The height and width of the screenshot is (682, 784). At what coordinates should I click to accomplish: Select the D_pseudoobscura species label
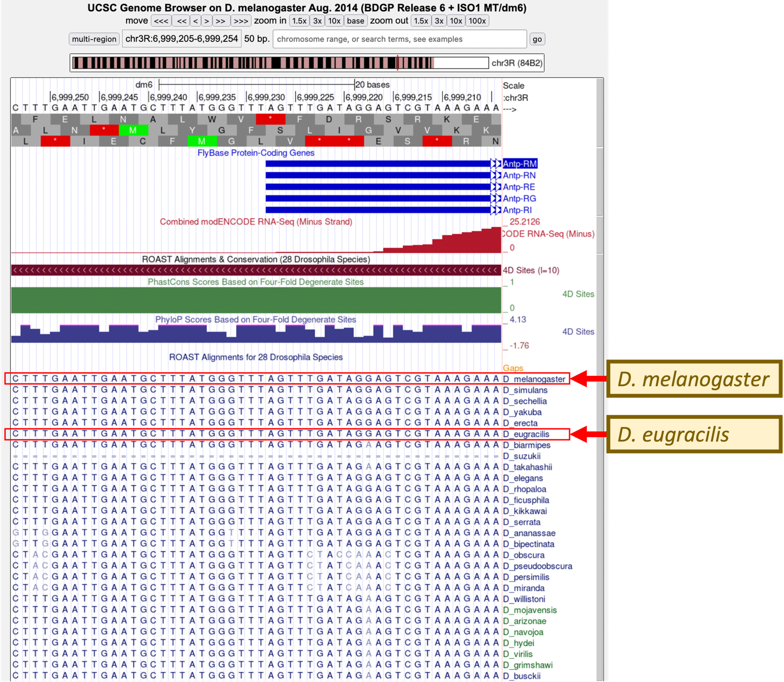pyautogui.click(x=538, y=567)
